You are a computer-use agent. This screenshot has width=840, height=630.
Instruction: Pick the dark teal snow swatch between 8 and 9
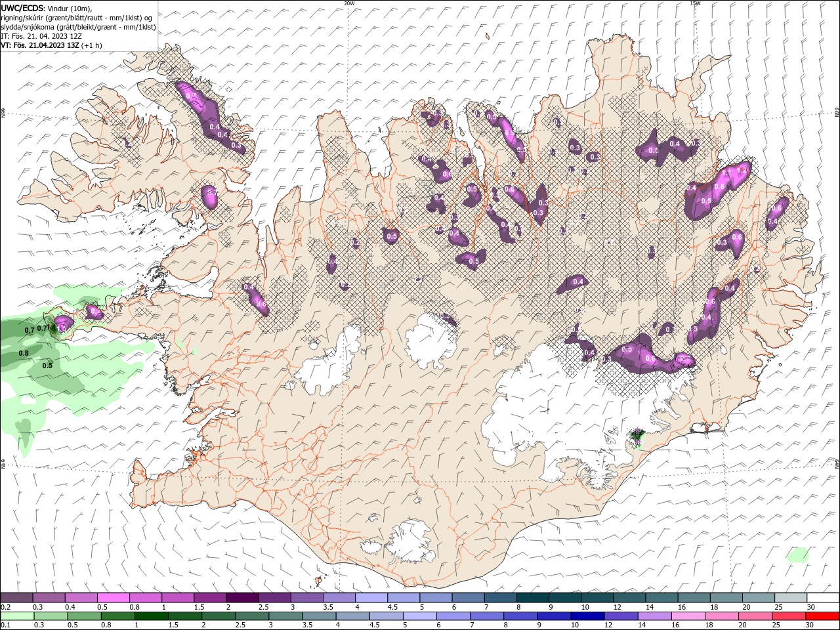[x=532, y=598]
